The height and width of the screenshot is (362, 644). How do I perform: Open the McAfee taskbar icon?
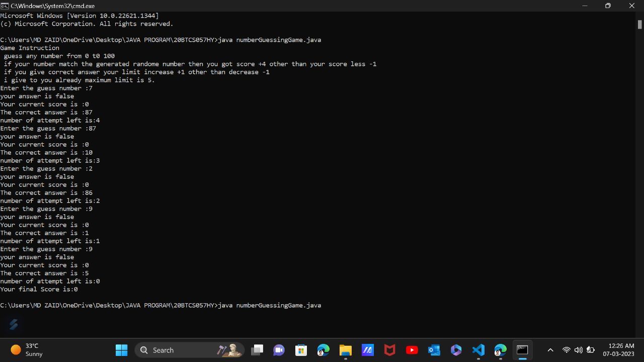pos(389,350)
